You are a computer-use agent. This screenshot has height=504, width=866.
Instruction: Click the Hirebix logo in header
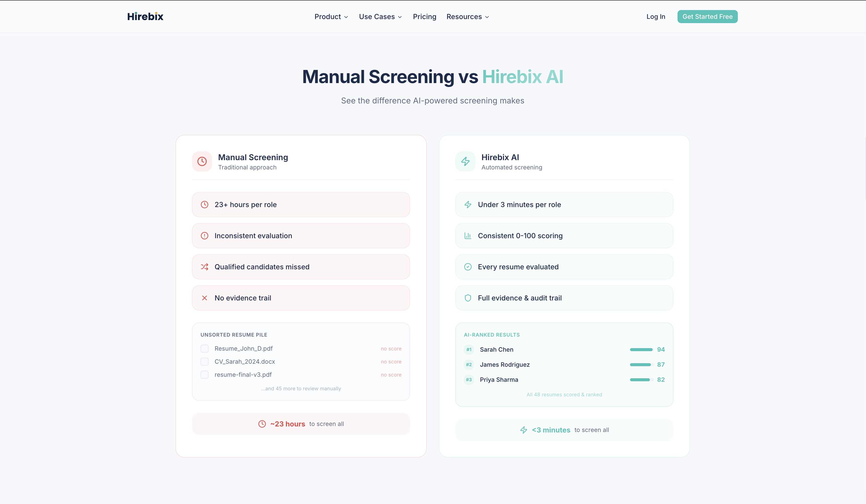point(145,17)
